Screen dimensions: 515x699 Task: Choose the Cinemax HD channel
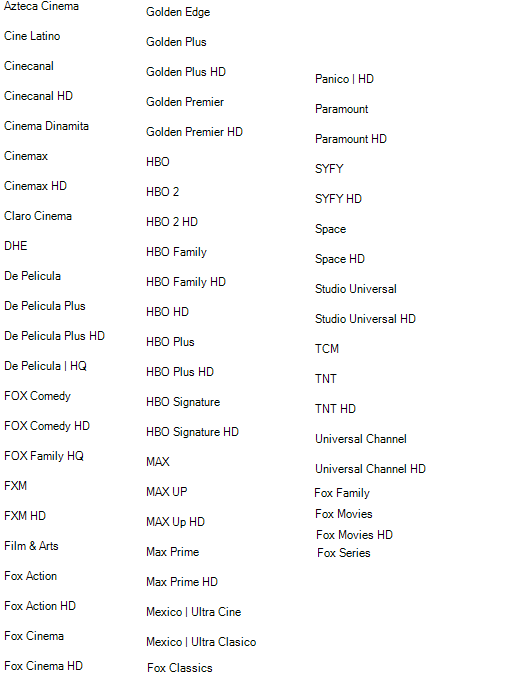[35, 186]
